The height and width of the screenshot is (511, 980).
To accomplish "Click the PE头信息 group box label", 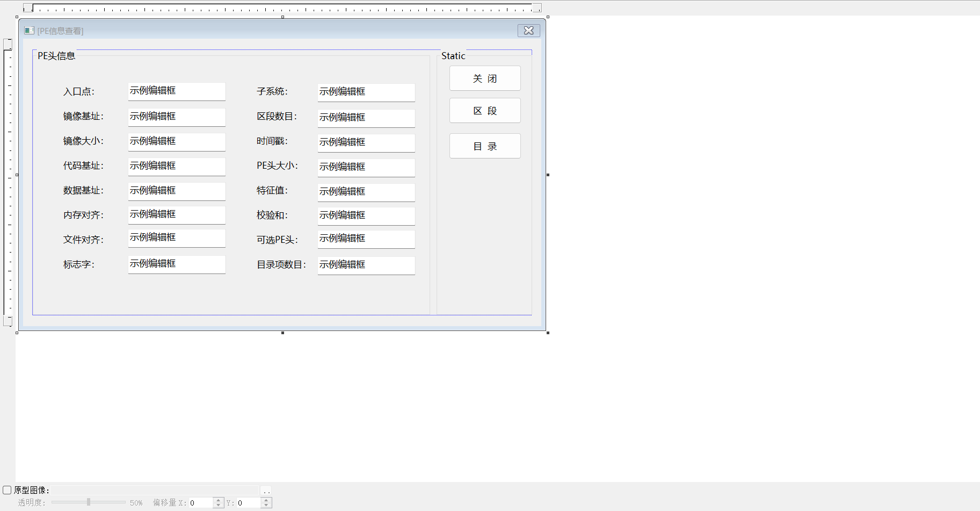I will click(x=56, y=56).
